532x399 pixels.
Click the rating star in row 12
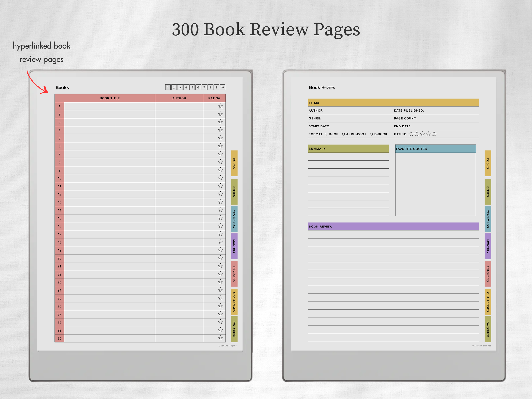pyautogui.click(x=220, y=194)
